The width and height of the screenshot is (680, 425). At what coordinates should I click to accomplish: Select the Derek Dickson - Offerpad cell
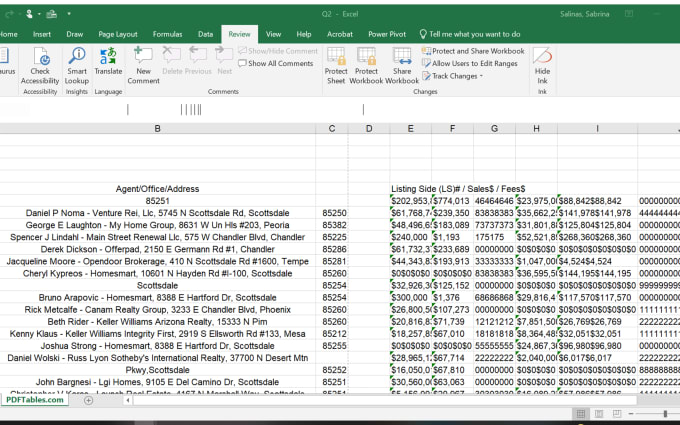(157, 249)
